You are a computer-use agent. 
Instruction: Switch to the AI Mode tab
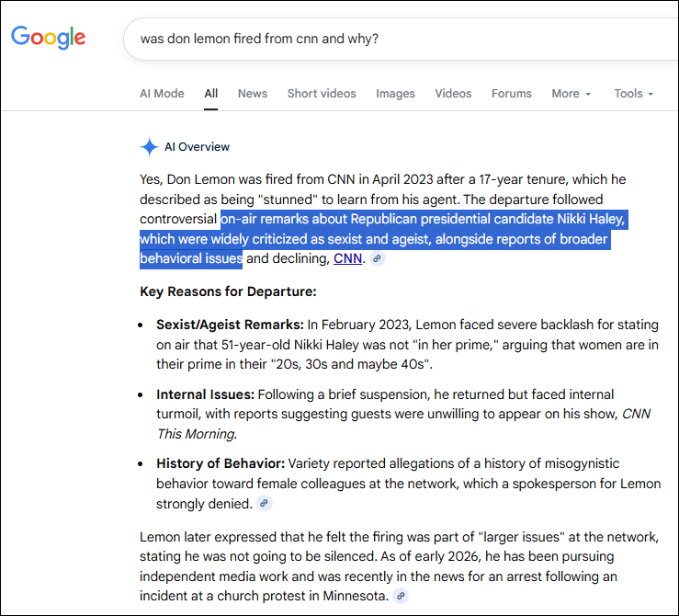click(162, 94)
